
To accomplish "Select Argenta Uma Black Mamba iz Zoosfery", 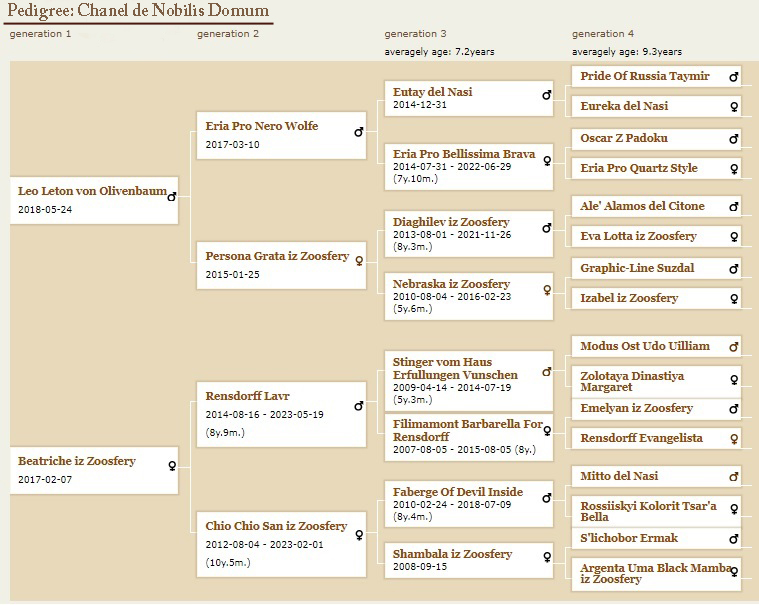I will click(656, 573).
